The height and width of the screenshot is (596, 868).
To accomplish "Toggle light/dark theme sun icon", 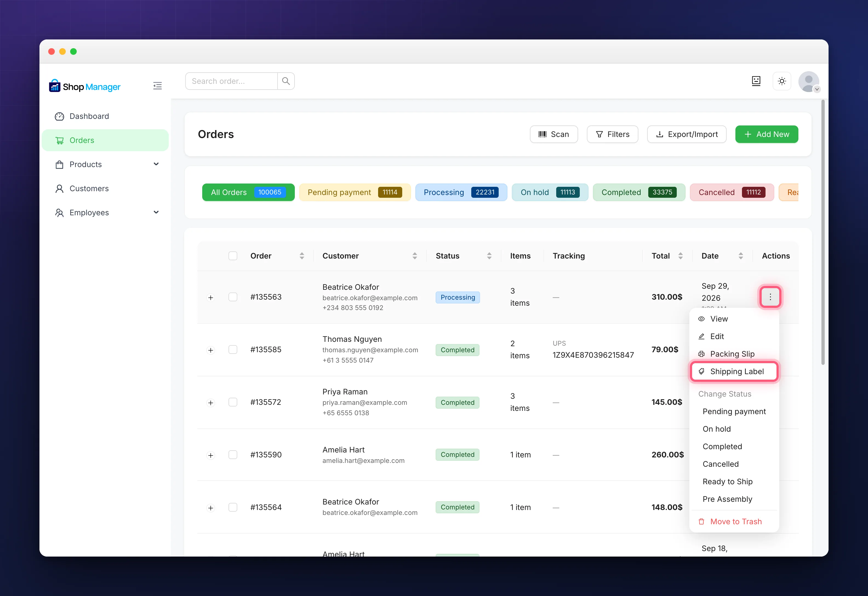I will point(782,81).
